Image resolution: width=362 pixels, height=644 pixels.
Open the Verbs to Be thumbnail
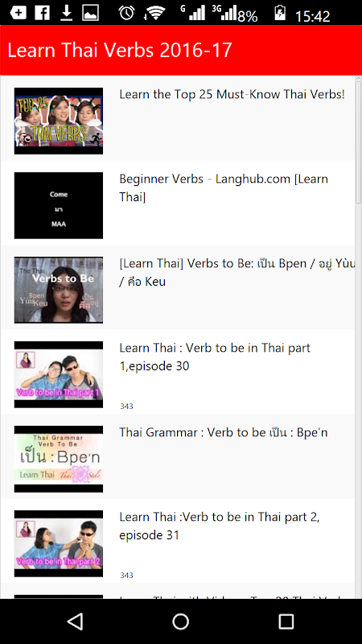pyautogui.click(x=59, y=290)
